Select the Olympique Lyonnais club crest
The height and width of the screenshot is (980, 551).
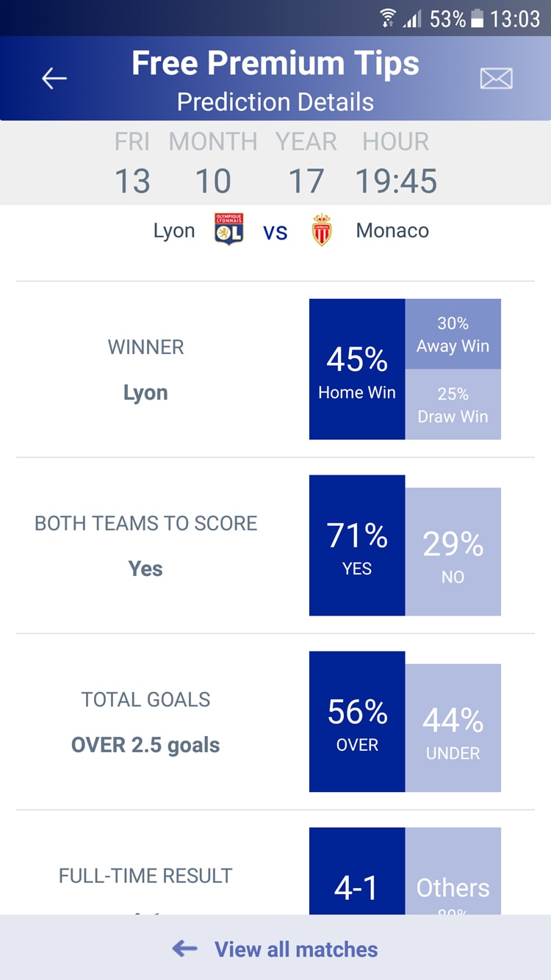coord(228,230)
